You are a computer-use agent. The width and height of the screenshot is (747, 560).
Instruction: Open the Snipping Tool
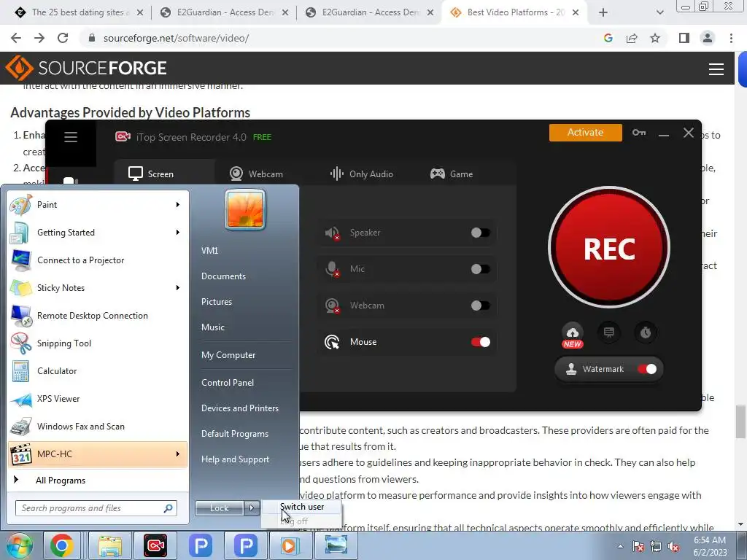pyautogui.click(x=98, y=343)
